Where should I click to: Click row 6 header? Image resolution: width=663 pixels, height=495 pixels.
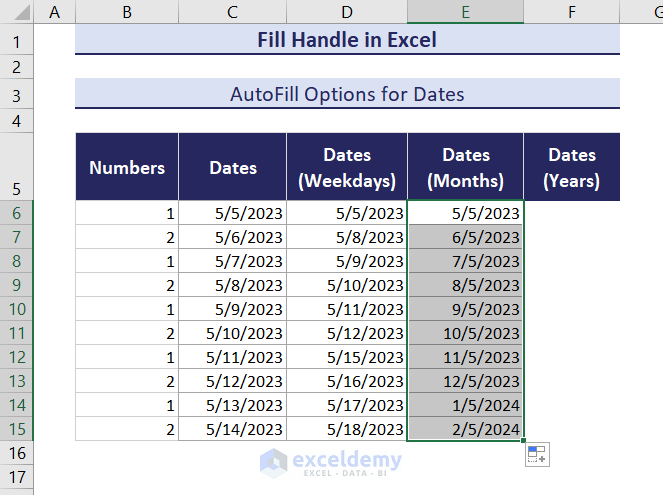(x=17, y=213)
